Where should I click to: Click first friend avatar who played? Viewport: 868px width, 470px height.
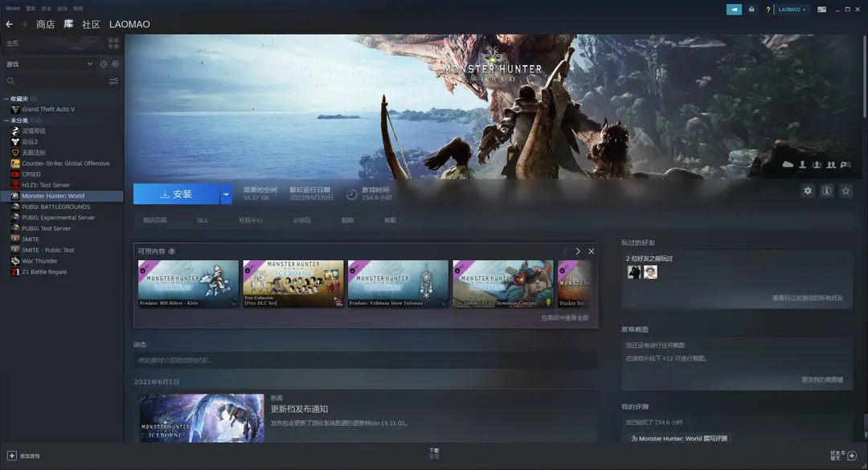[x=634, y=272]
